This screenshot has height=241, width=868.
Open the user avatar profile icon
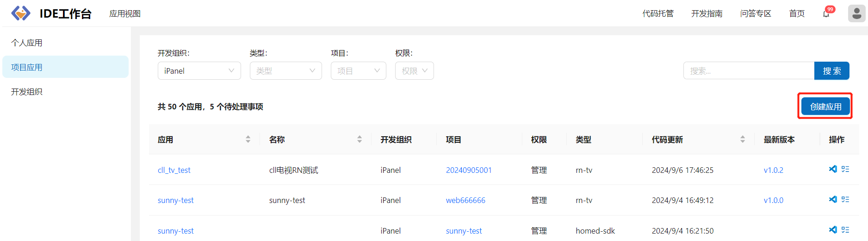856,13
